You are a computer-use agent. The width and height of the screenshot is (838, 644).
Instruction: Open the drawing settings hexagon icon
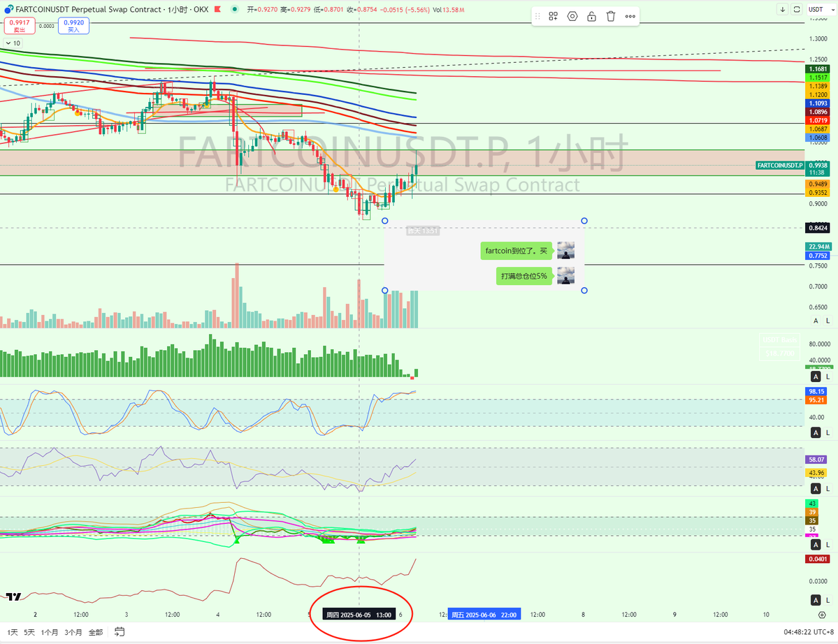coord(572,17)
